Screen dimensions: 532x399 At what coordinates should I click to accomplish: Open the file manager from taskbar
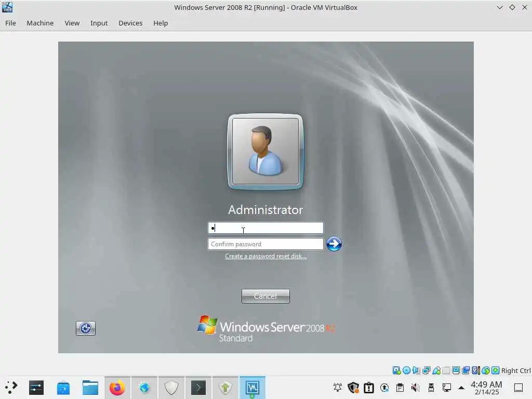tap(90, 388)
